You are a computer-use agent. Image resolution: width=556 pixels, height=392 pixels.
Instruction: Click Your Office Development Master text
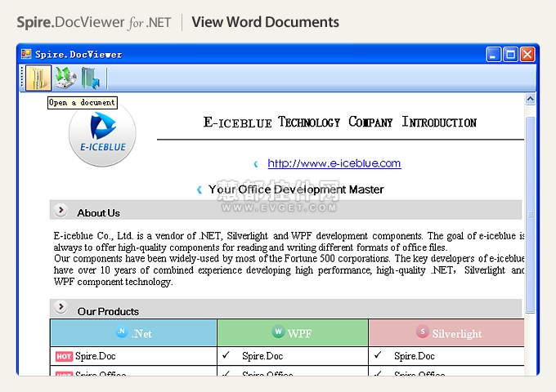(x=296, y=189)
